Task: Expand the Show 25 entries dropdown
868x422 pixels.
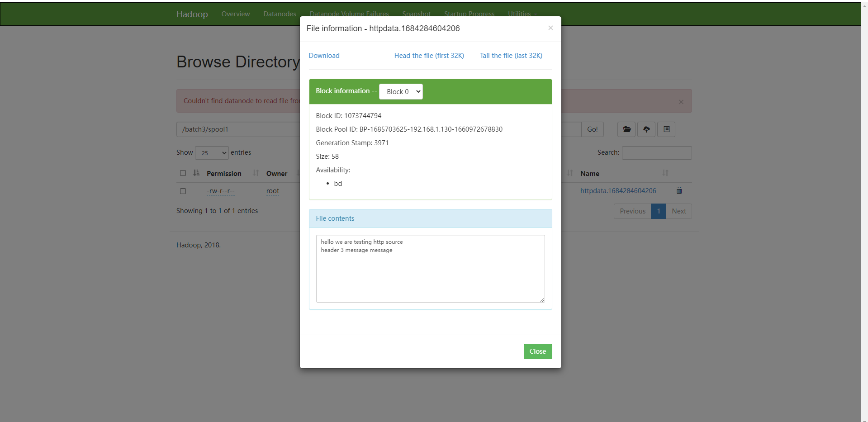Action: pos(212,153)
